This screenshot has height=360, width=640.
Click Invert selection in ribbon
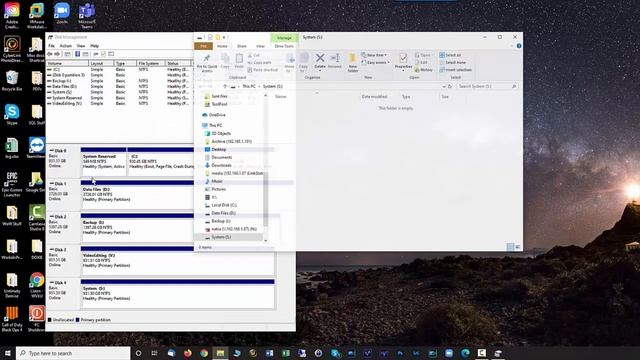[x=456, y=70]
